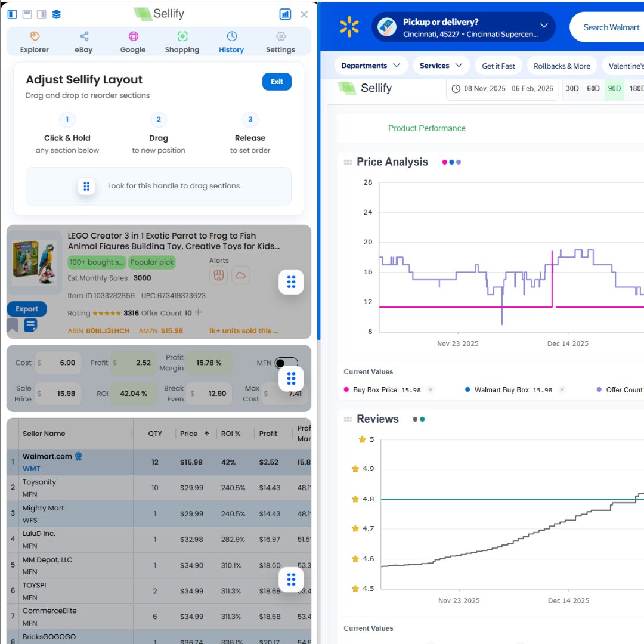Click the 'Popular pick' badge
The width and height of the screenshot is (644, 644).
click(x=152, y=262)
